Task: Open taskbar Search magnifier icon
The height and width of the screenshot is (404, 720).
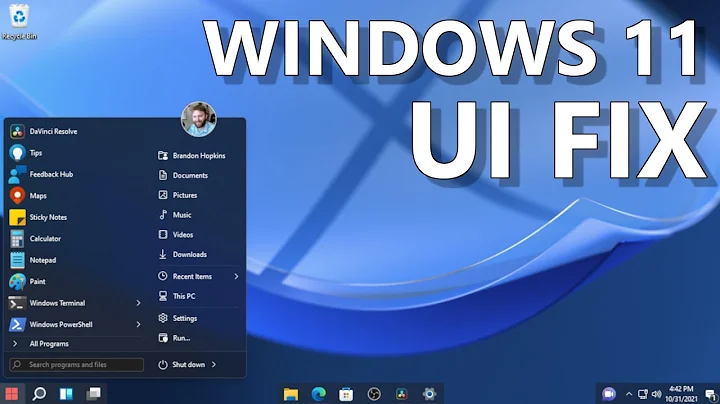Action: [x=39, y=393]
